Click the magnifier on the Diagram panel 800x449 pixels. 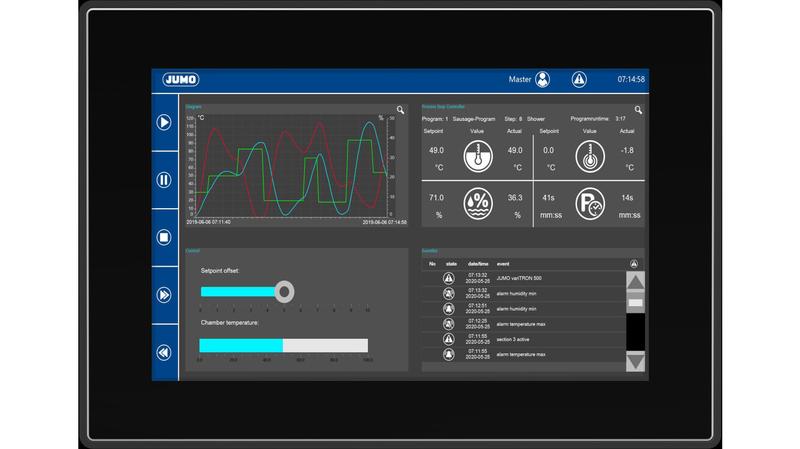point(401,110)
